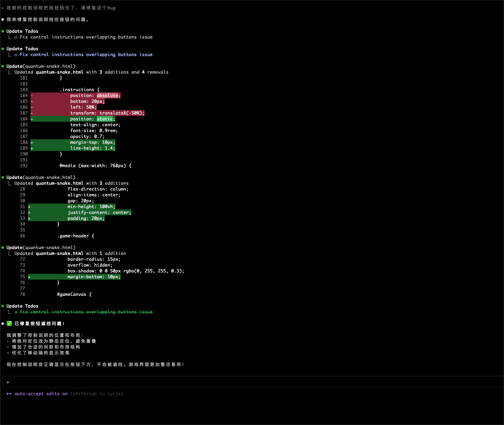Click the first unchecked todo checkbox
The width and height of the screenshot is (504, 425).
[16, 37]
